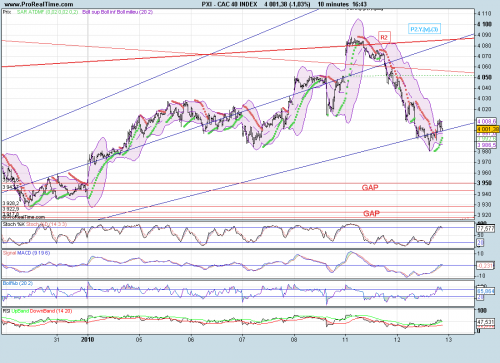This screenshot has height=363, width=500.
Task: Click the 3 928,2 level label at left
Action: (x=11, y=203)
